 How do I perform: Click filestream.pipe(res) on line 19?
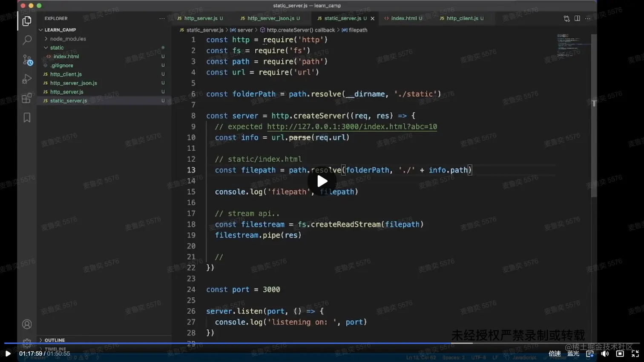click(x=258, y=235)
